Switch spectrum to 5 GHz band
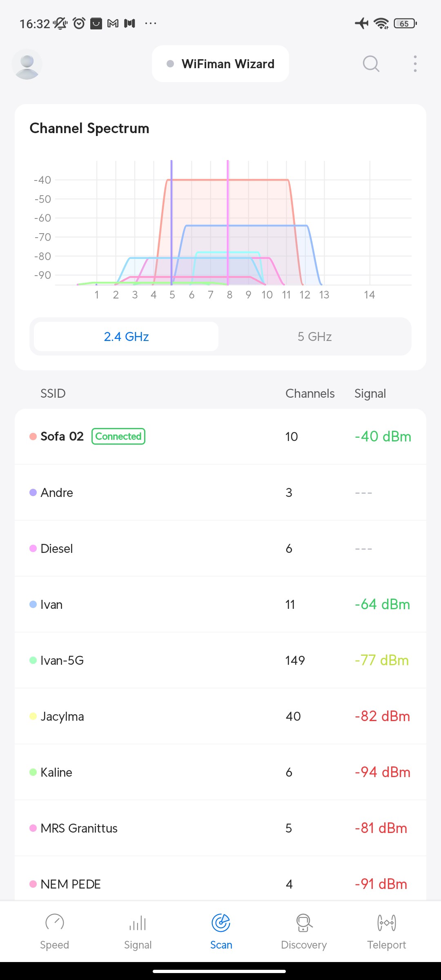 point(314,336)
